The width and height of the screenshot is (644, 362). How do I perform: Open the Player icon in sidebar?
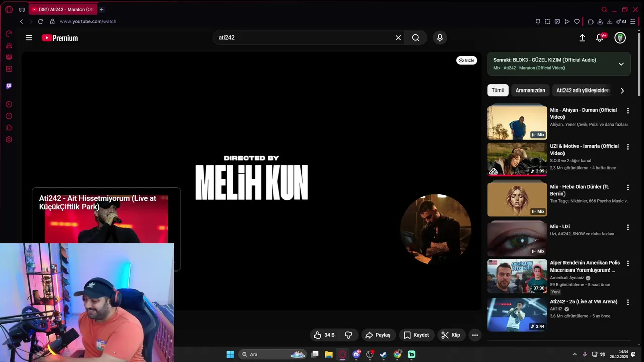click(x=9, y=104)
